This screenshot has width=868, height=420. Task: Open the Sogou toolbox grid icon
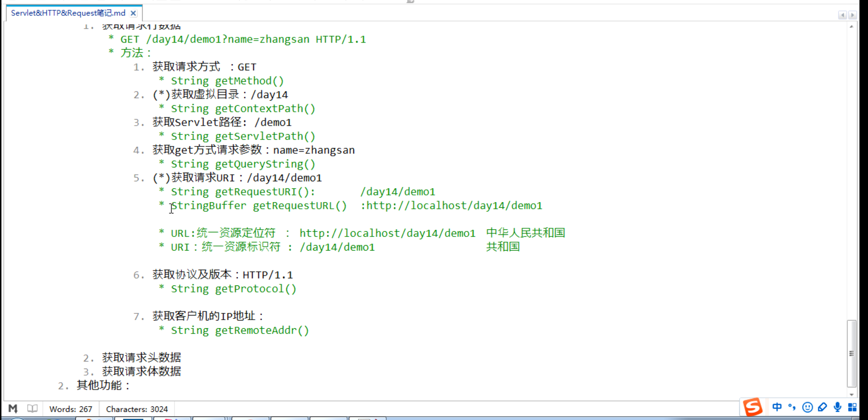tap(852, 407)
